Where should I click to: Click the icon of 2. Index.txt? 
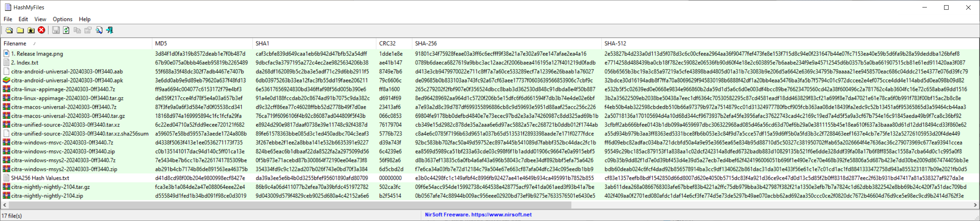coord(6,62)
